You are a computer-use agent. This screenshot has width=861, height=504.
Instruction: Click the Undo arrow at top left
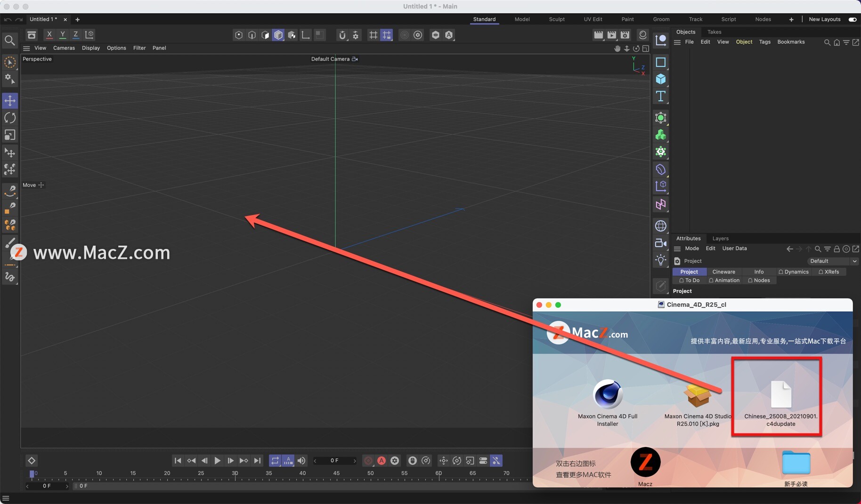(7, 19)
